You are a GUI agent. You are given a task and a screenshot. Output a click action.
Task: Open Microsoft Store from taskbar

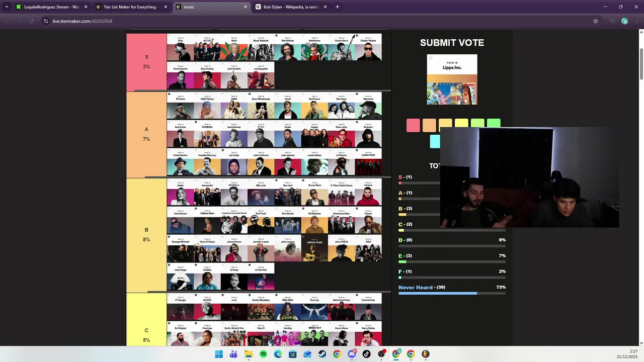coord(293,354)
